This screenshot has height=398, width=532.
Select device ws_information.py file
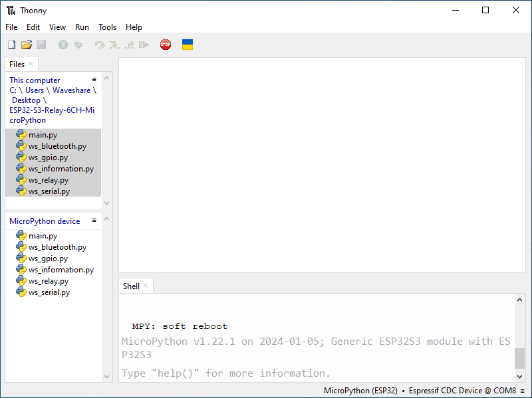pyautogui.click(x=53, y=270)
